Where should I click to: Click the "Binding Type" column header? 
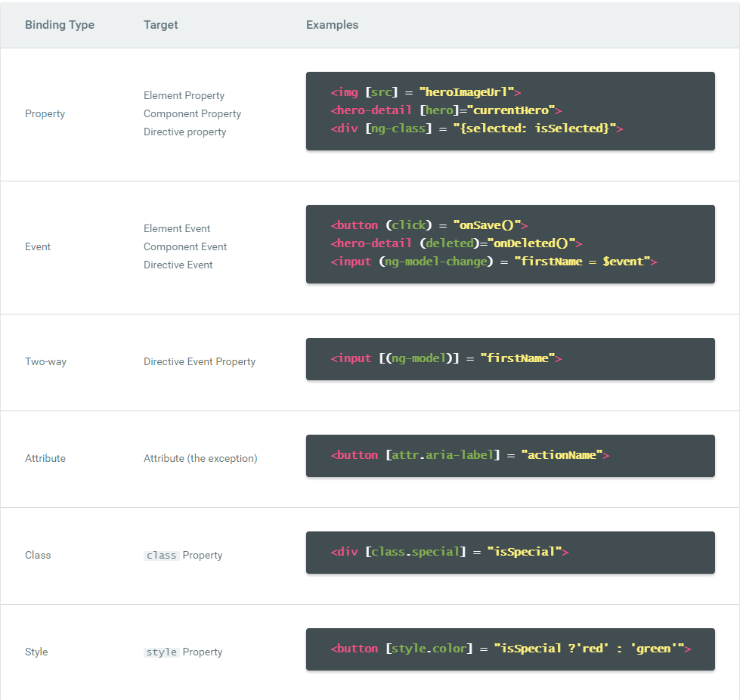click(x=60, y=25)
